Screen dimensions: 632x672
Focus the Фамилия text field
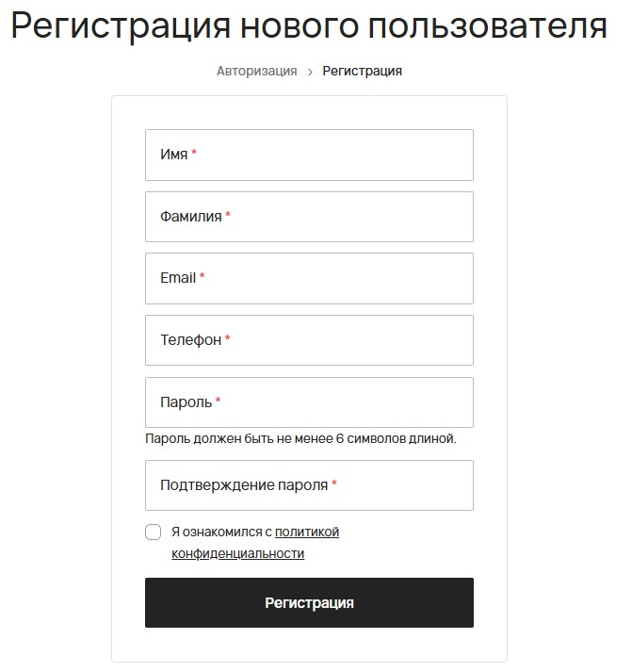309,217
